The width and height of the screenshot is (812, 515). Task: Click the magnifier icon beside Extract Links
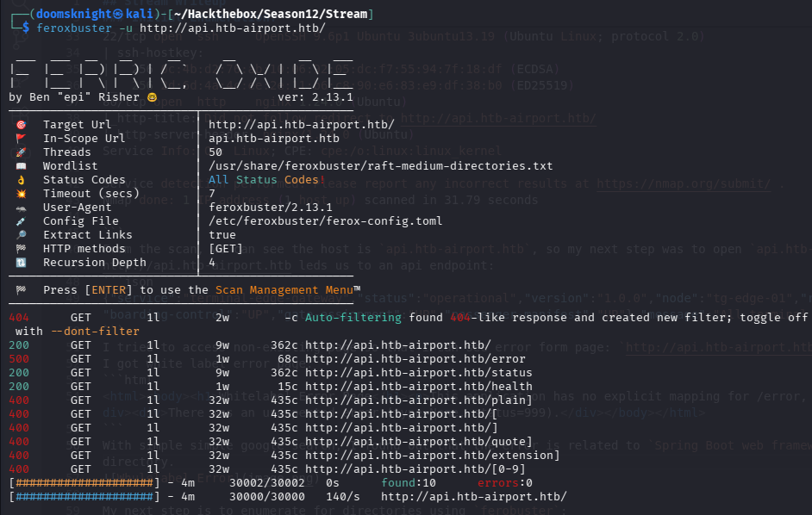tap(21, 235)
